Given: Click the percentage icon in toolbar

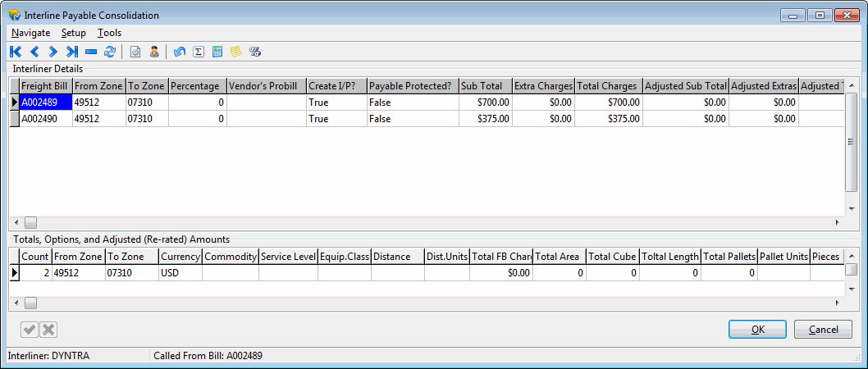Looking at the screenshot, I should [255, 52].
